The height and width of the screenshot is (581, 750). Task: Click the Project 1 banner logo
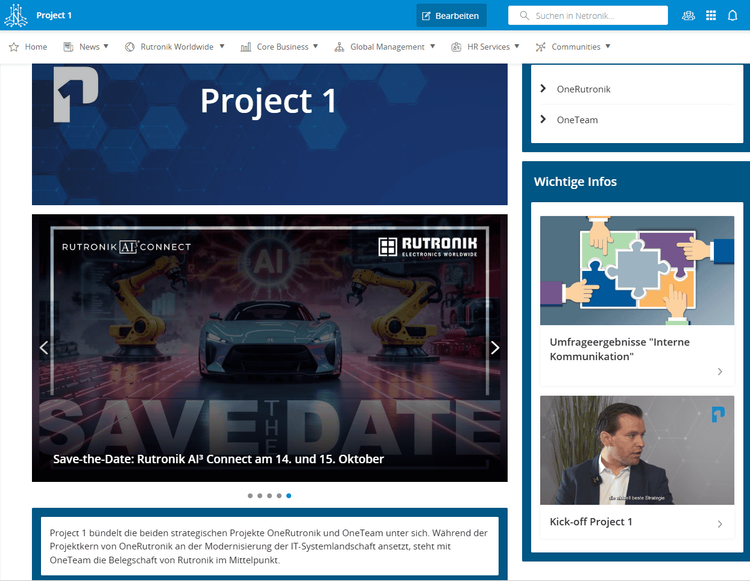(x=76, y=94)
